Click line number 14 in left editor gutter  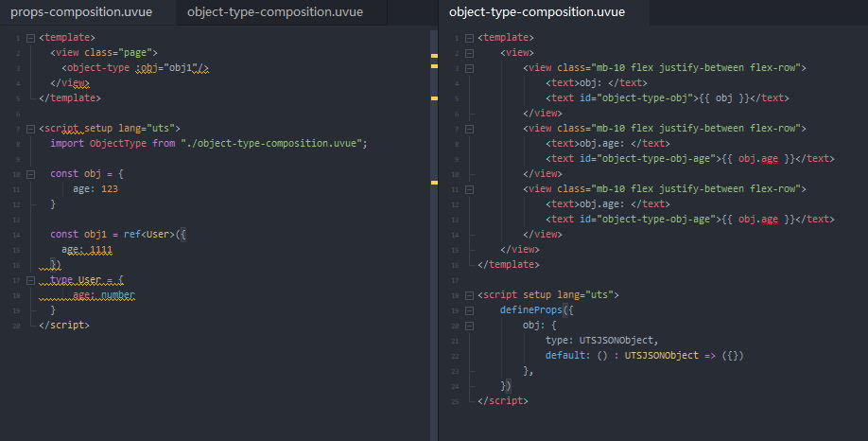[16, 235]
